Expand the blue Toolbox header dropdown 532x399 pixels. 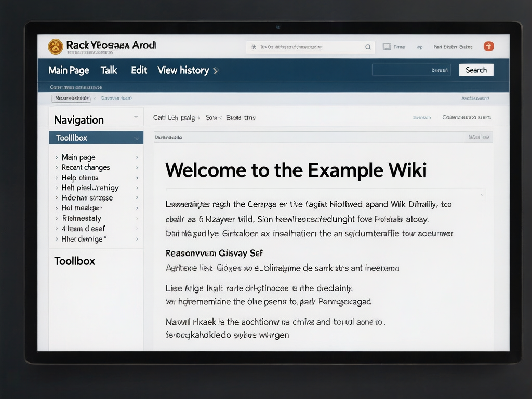(137, 138)
